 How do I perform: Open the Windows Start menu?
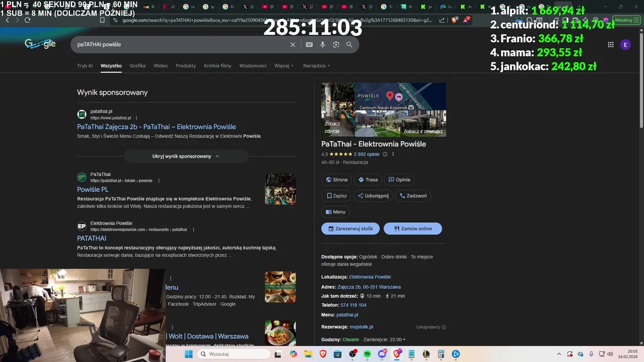pyautogui.click(x=189, y=354)
